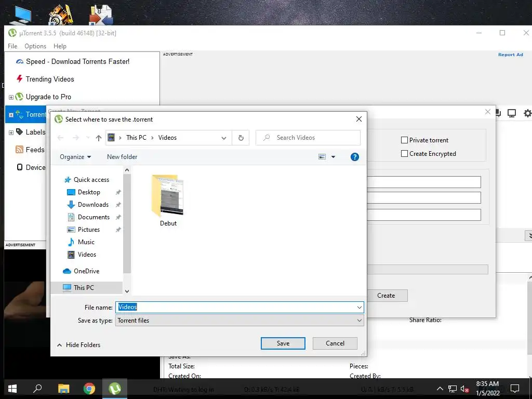Close the Create New Torrent dialog
Image resolution: width=532 pixels, height=399 pixels.
click(x=487, y=112)
